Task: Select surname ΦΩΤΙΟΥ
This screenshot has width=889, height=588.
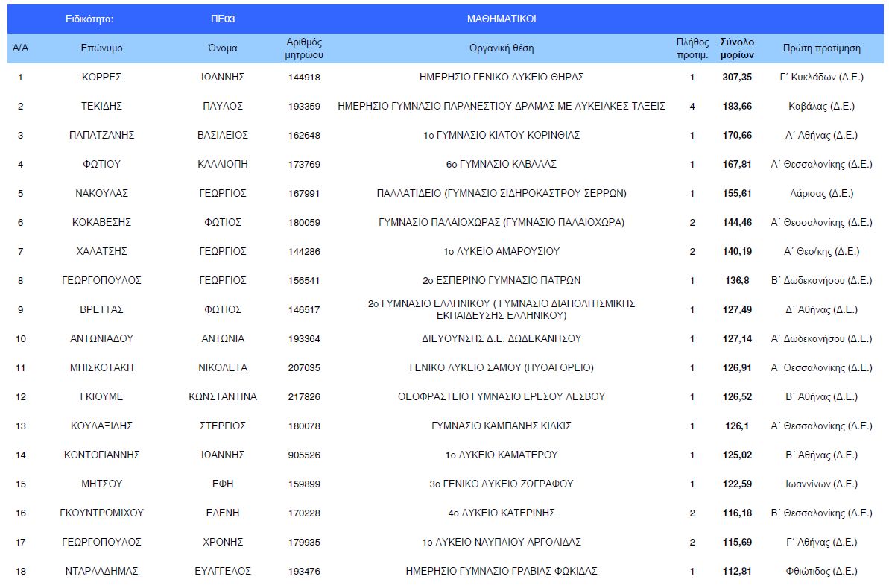Action: (101, 165)
